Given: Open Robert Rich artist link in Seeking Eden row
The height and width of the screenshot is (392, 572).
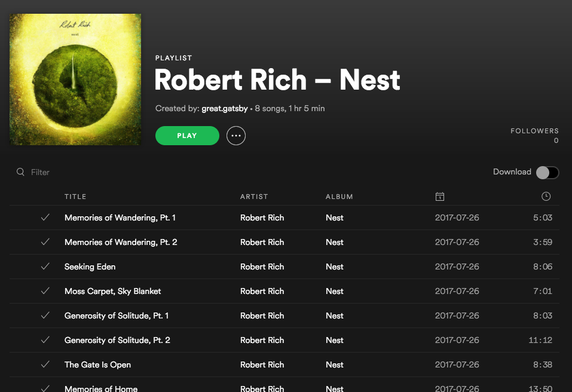Looking at the screenshot, I should [x=262, y=267].
